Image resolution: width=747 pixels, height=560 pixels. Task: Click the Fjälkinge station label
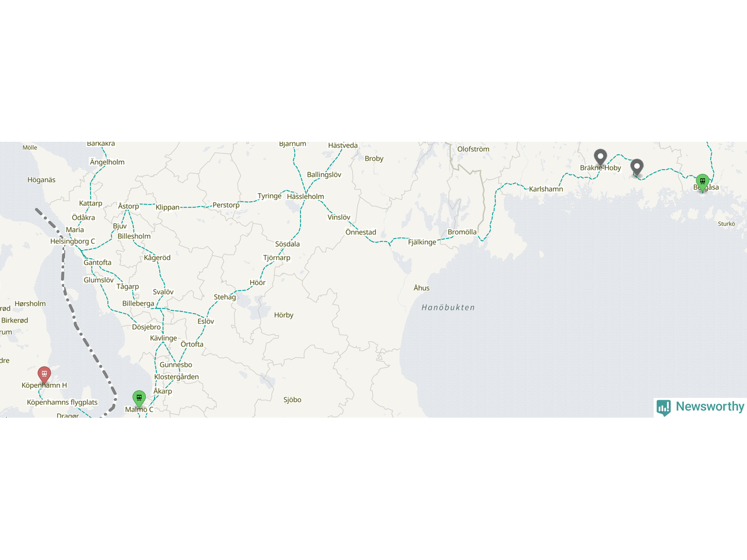click(x=422, y=242)
